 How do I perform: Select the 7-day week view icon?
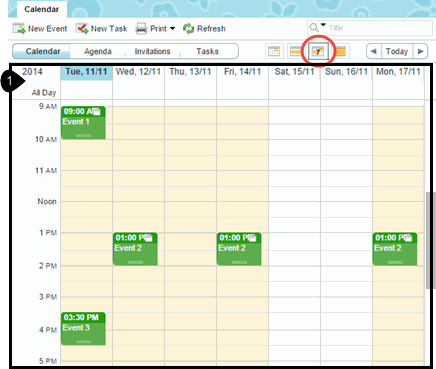pyautogui.click(x=318, y=52)
